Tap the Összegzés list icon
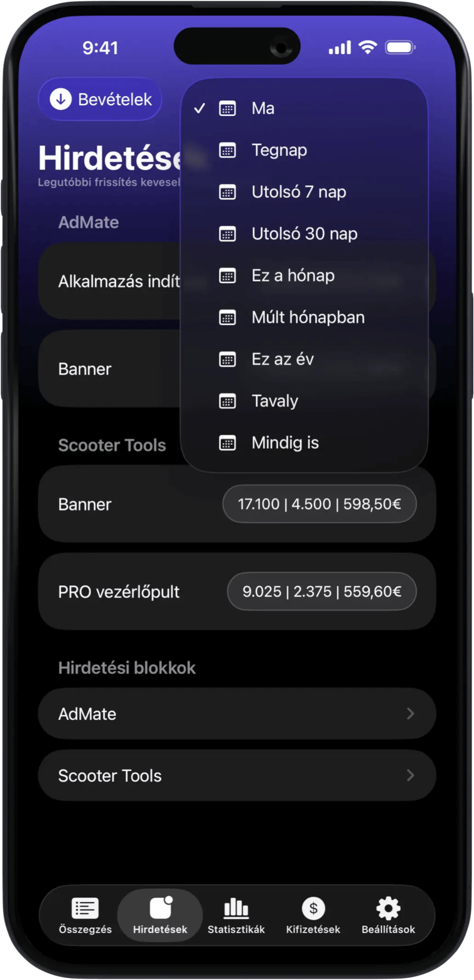 pyautogui.click(x=85, y=908)
